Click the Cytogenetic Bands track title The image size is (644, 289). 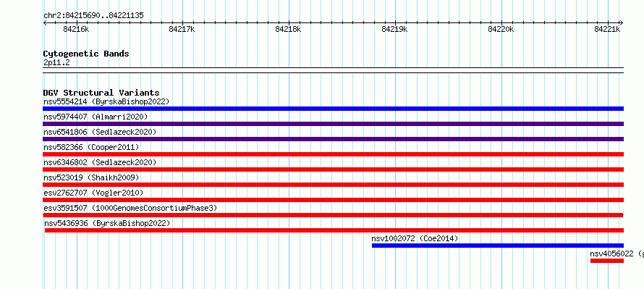coord(86,54)
